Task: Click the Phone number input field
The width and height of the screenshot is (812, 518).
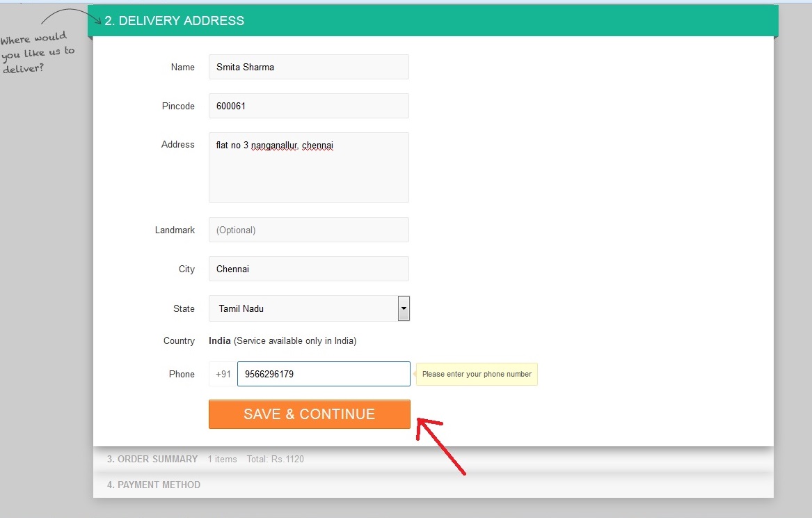Action: click(x=323, y=373)
